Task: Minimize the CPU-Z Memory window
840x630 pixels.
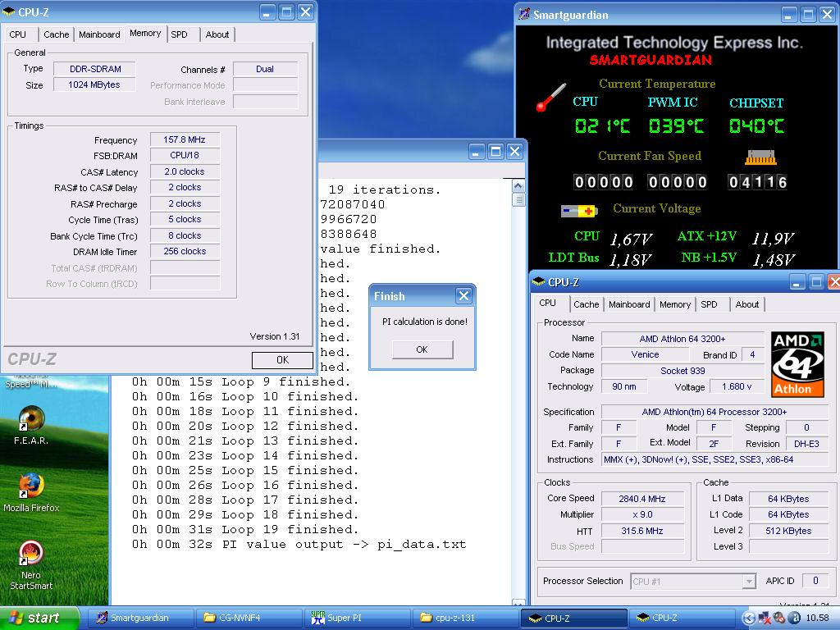Action: (268, 11)
